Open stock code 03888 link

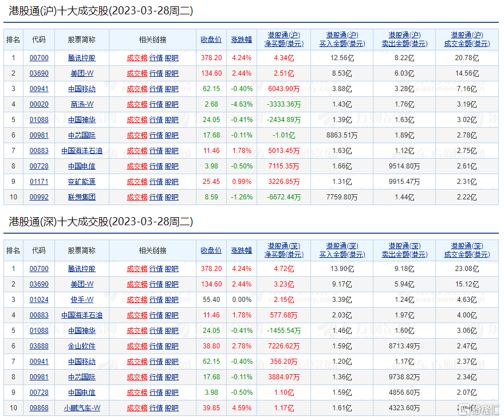(39, 346)
